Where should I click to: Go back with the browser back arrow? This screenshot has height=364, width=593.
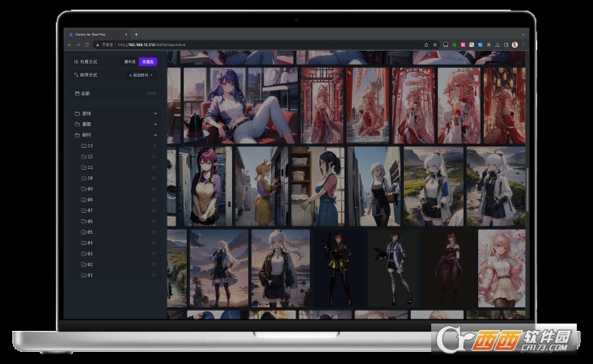[x=70, y=44]
